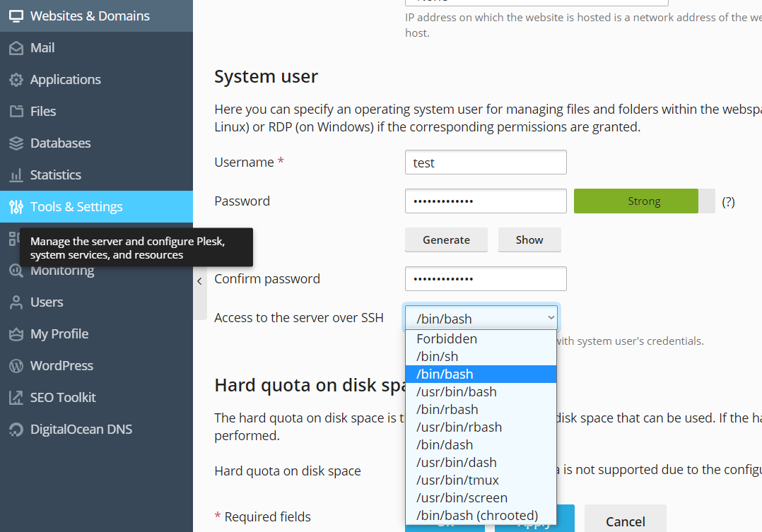
Task: Click the Cancel button
Action: [625, 521]
